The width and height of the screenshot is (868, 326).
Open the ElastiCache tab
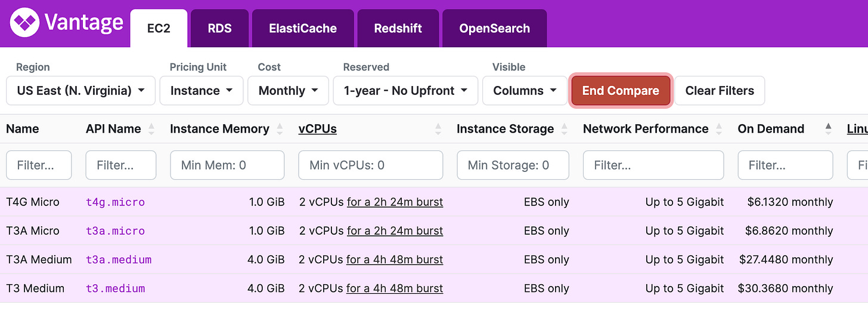(303, 29)
